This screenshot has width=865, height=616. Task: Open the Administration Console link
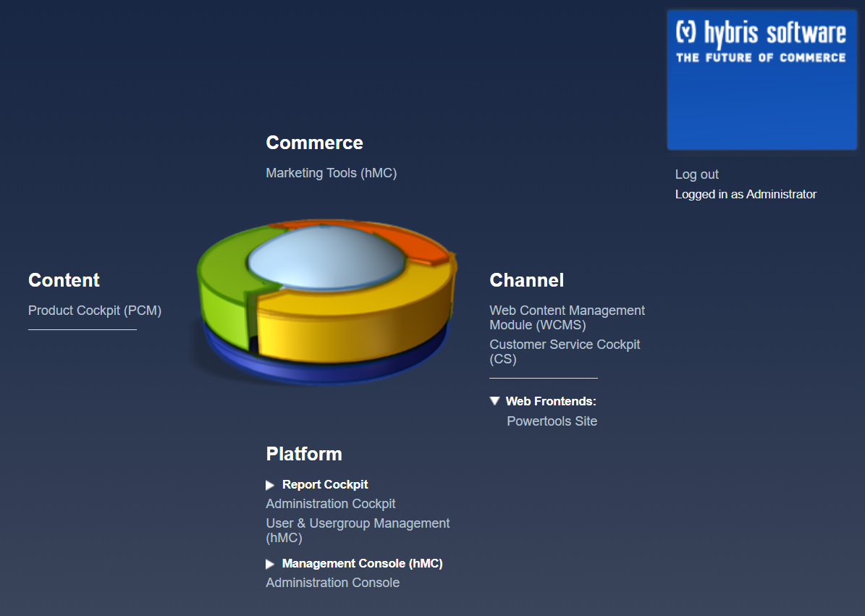point(333,583)
